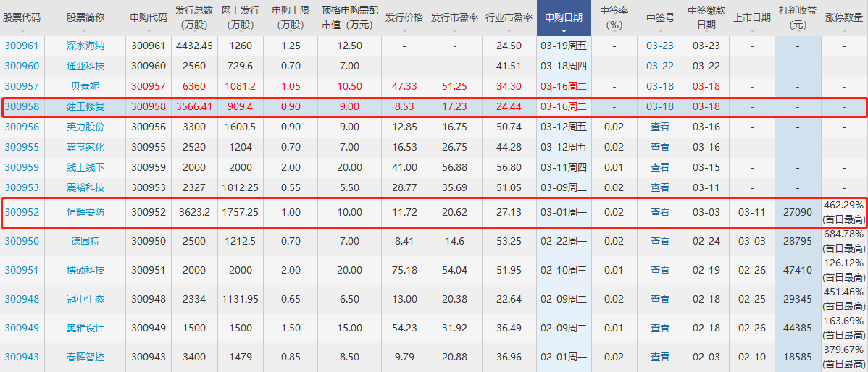Click 查看 in 线上线下 row
This screenshot has height=372, width=868.
point(660,167)
